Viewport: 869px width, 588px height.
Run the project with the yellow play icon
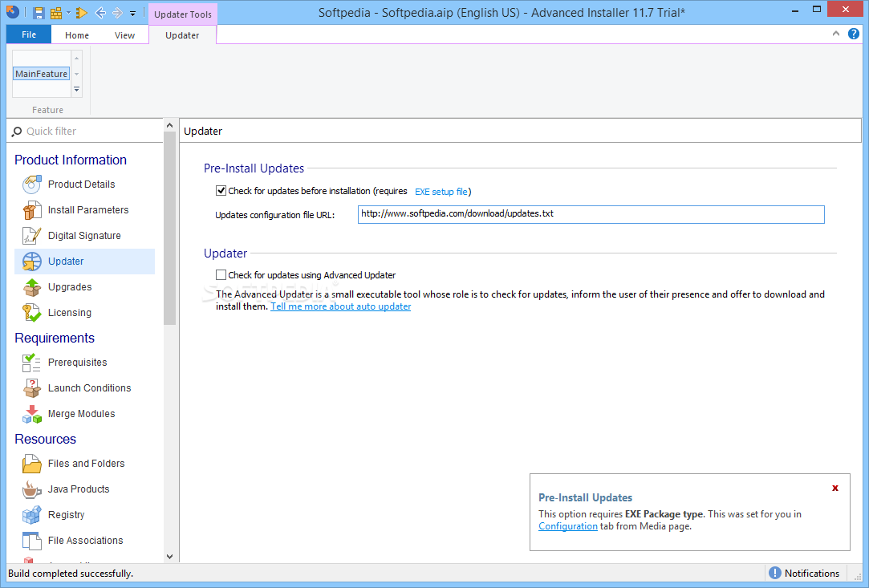[82, 13]
